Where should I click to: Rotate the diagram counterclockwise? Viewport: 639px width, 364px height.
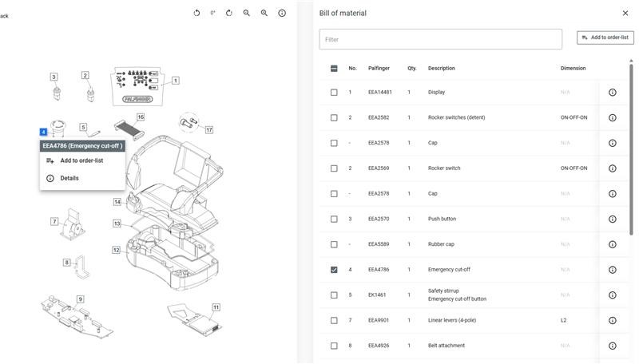[x=197, y=13]
